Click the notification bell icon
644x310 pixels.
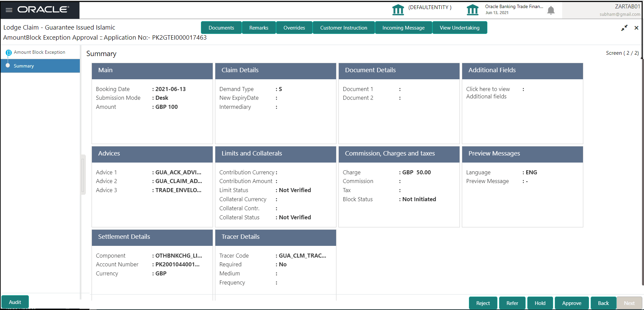(551, 10)
